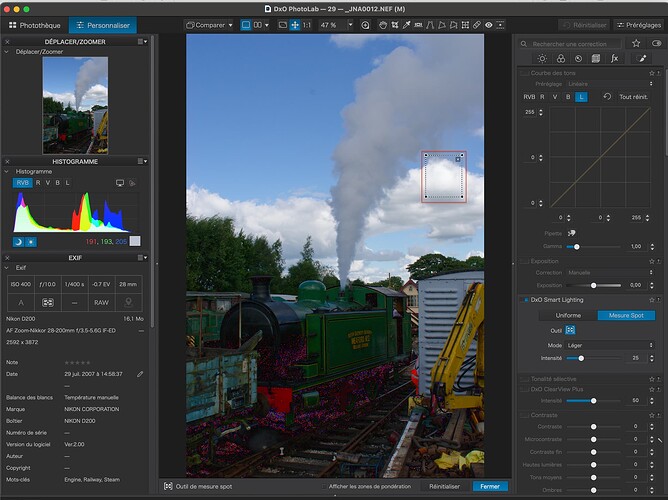
Task: Adjust the Smart Lighting Intensité slider
Action: (582, 357)
